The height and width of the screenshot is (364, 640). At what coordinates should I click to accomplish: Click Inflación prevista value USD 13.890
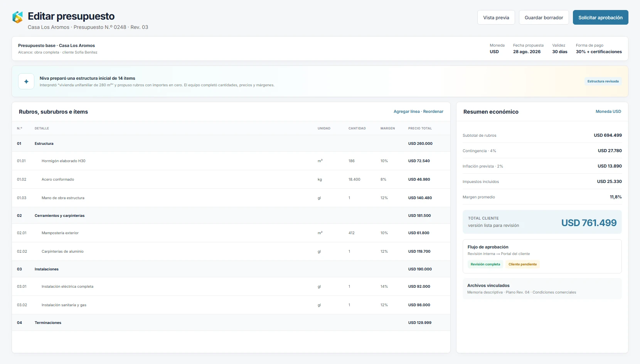point(610,166)
